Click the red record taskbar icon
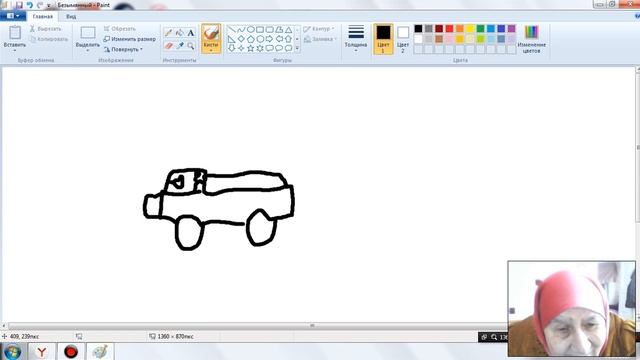 click(71, 352)
